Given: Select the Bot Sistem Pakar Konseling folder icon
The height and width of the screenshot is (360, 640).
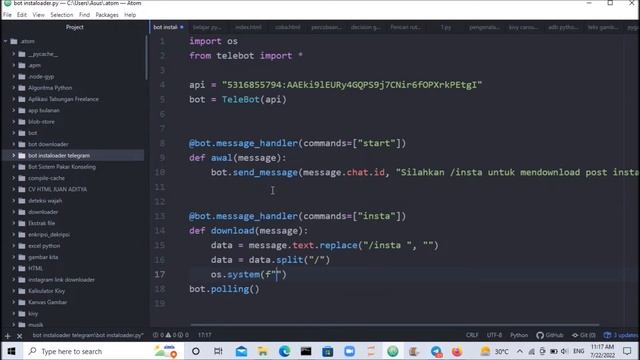Looking at the screenshot, I should pyautogui.click(x=22, y=167).
